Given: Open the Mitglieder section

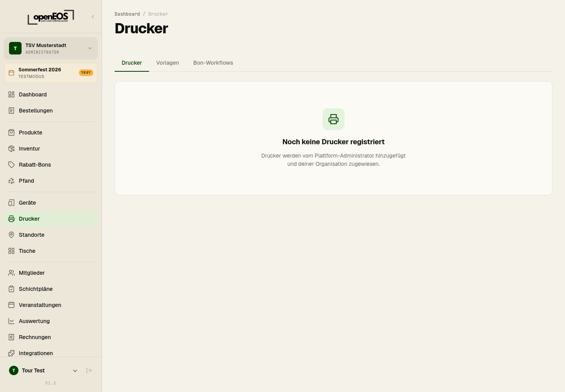Looking at the screenshot, I should pyautogui.click(x=51, y=273).
